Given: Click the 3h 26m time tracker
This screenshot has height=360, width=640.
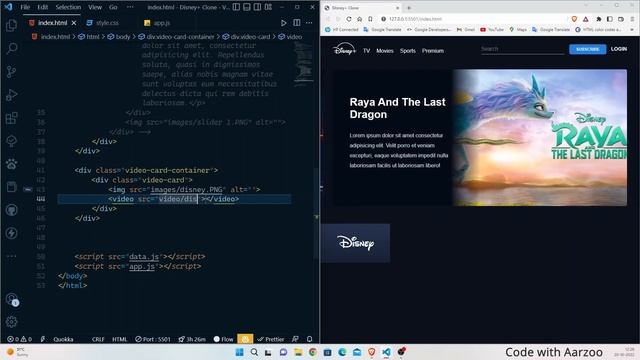Looking at the screenshot, I should (x=192, y=339).
